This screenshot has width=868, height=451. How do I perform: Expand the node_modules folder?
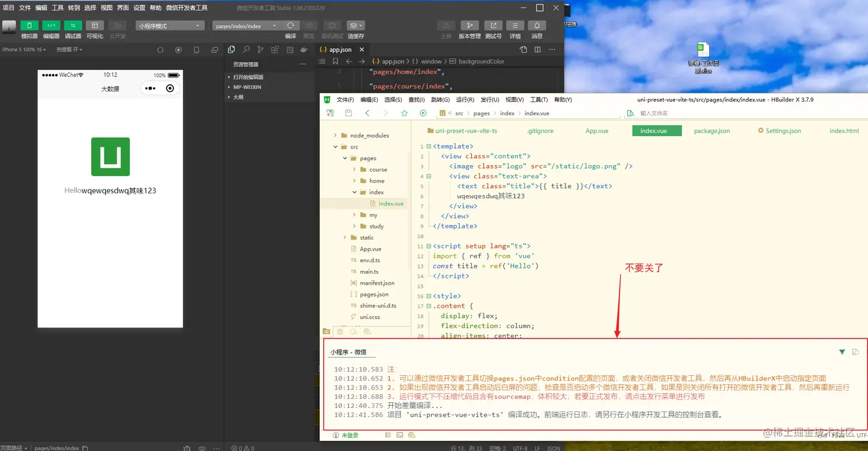pos(335,135)
